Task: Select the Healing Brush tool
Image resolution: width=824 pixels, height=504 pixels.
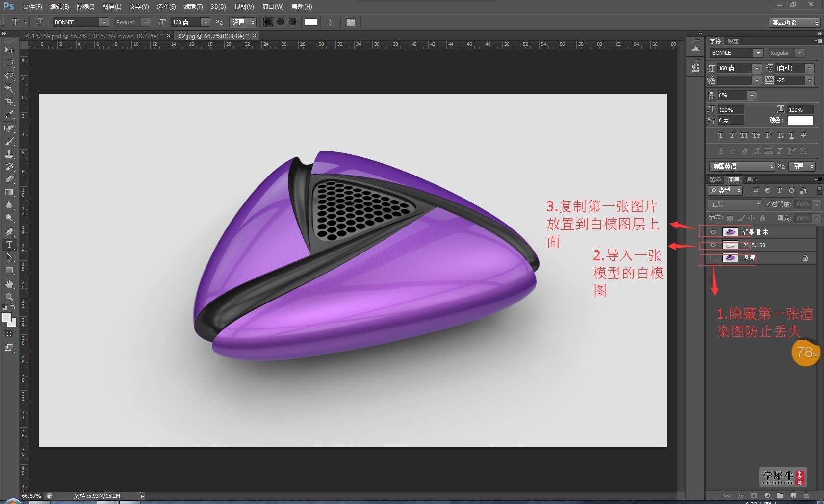Action: pyautogui.click(x=9, y=128)
